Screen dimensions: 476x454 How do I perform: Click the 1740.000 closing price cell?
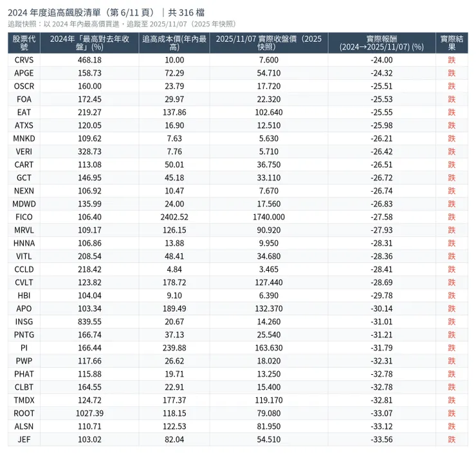click(269, 217)
